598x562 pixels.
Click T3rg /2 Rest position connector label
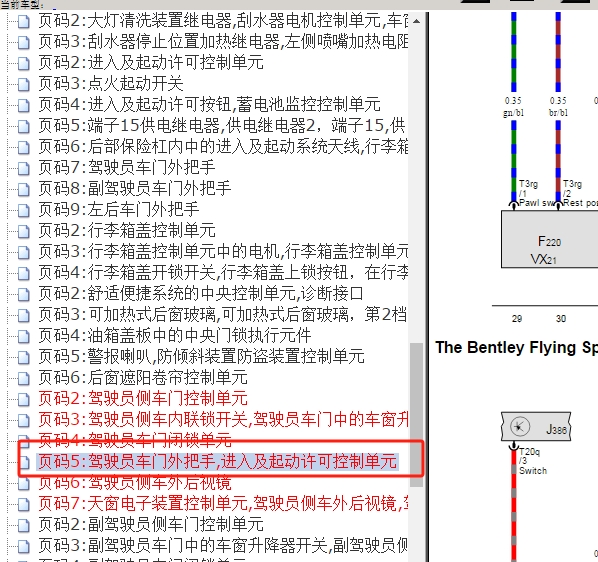pos(580,193)
